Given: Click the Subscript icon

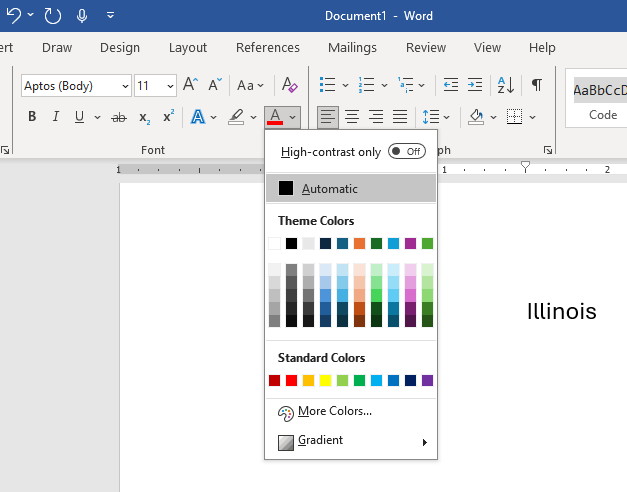Looking at the screenshot, I should 145,117.
